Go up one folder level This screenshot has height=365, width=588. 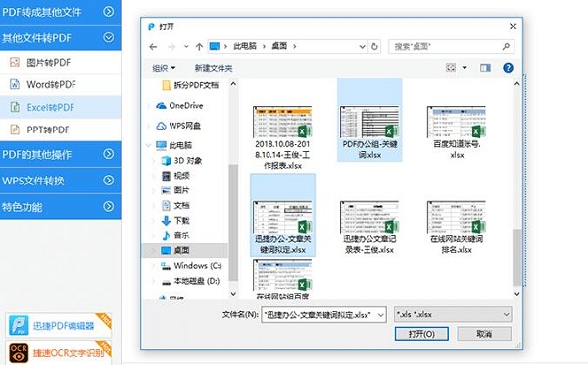click(x=199, y=47)
